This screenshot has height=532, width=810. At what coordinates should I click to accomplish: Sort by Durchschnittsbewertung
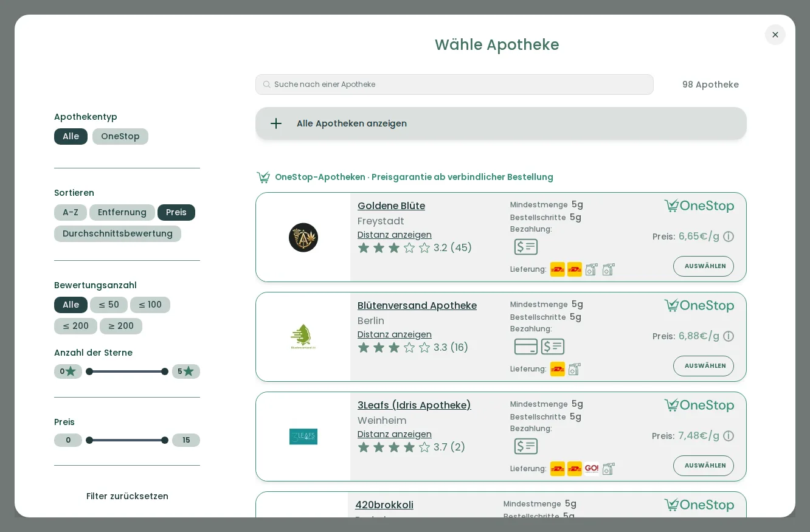[x=117, y=233]
